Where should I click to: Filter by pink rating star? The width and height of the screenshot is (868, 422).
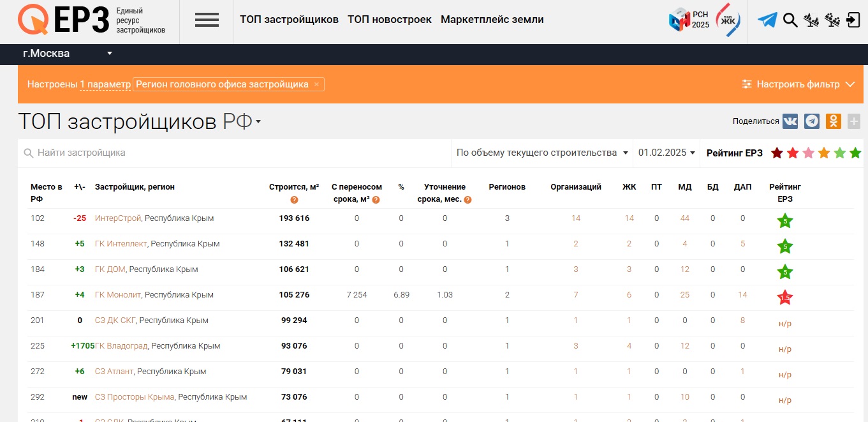(x=808, y=153)
